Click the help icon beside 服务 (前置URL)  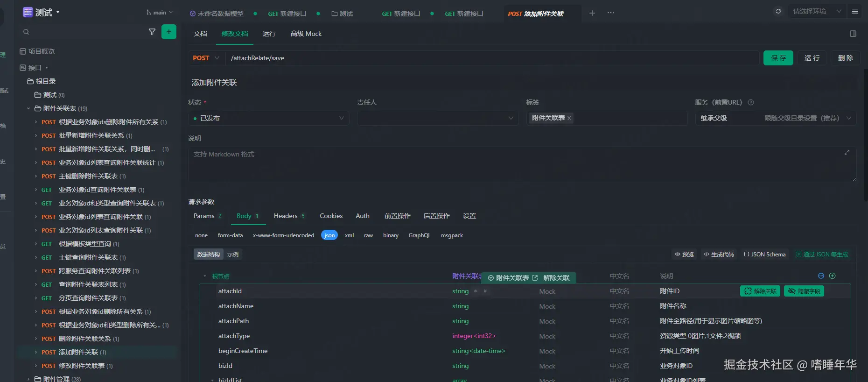751,102
